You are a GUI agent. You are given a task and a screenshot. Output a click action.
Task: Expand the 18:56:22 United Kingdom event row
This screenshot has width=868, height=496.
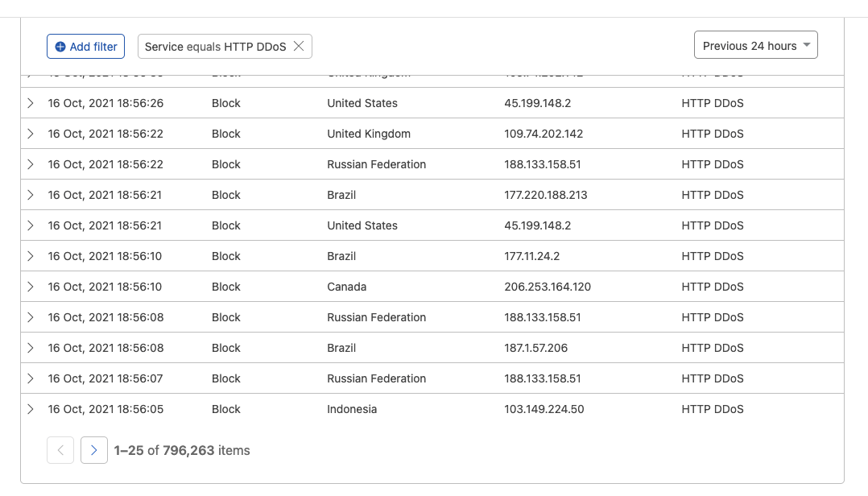tap(31, 134)
